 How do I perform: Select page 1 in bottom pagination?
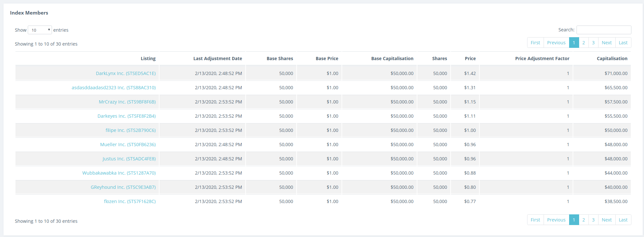(574, 220)
